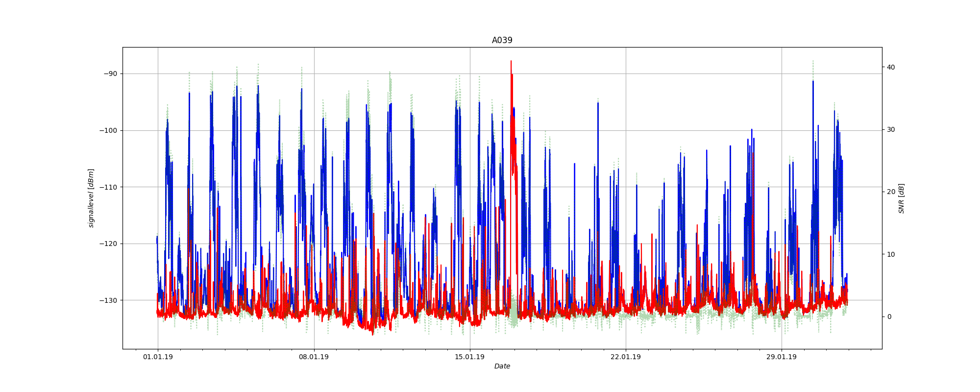Select the date tick label 29.01.19

(x=782, y=357)
